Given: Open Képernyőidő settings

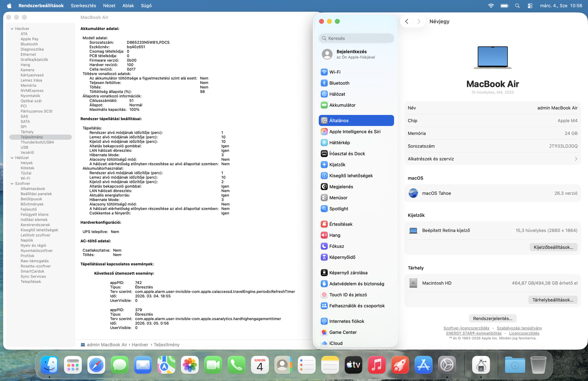Looking at the screenshot, I should (x=356, y=257).
